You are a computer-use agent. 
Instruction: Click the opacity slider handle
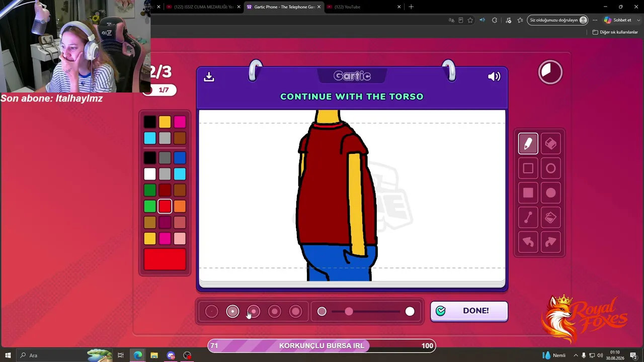click(349, 312)
